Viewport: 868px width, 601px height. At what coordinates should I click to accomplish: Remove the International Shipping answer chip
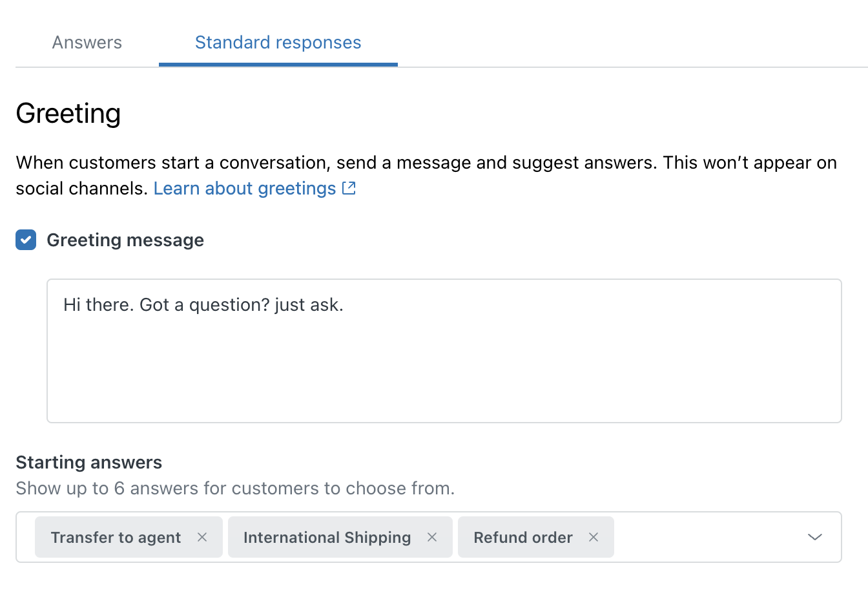[x=432, y=537]
